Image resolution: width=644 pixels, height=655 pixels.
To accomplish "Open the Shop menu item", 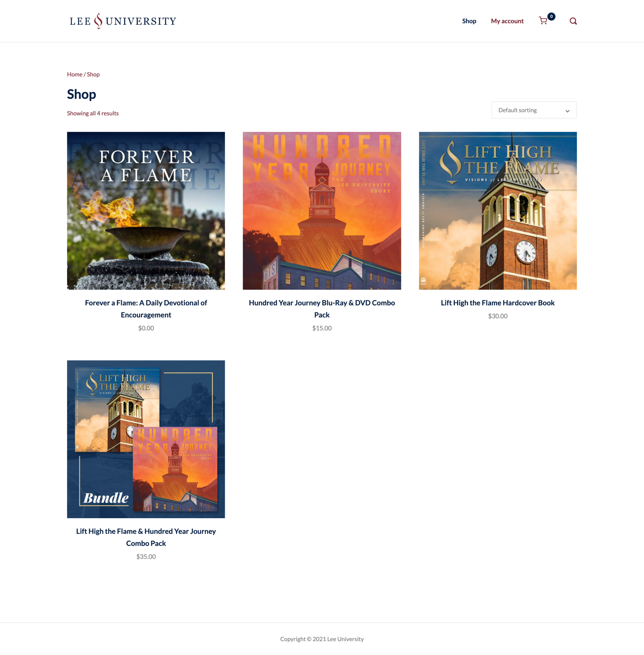I will click(469, 21).
